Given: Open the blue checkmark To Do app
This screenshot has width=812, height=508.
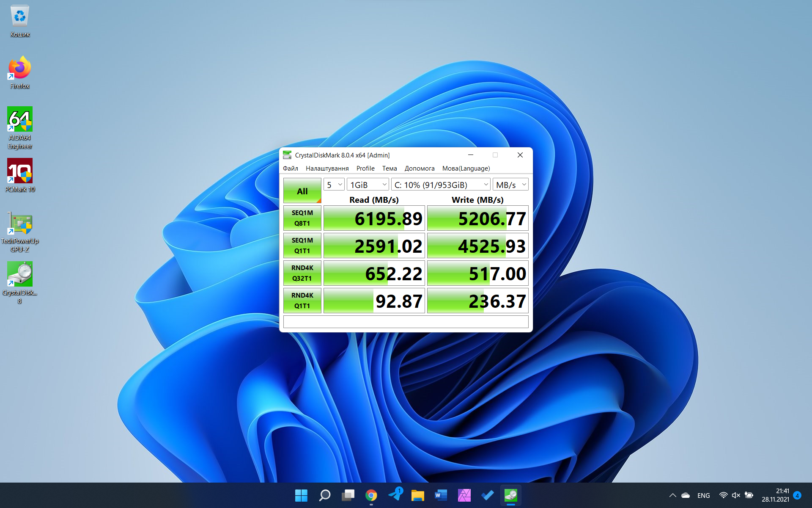Looking at the screenshot, I should point(488,495).
